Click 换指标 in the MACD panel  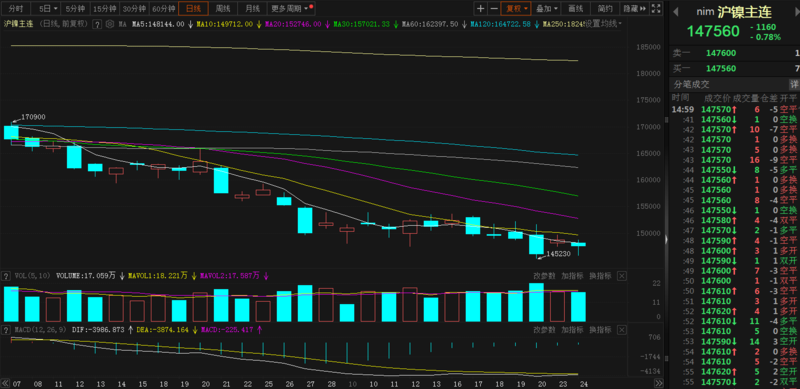click(x=600, y=330)
